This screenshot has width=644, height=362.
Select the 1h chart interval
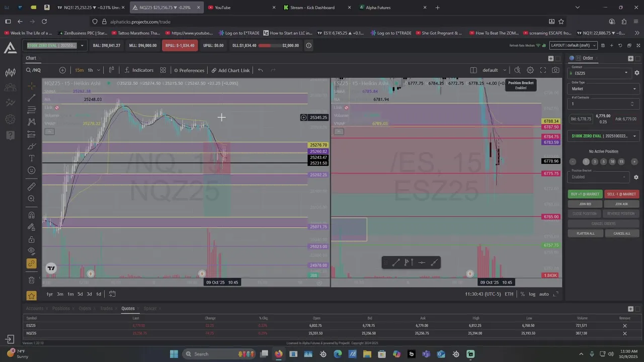click(90, 70)
